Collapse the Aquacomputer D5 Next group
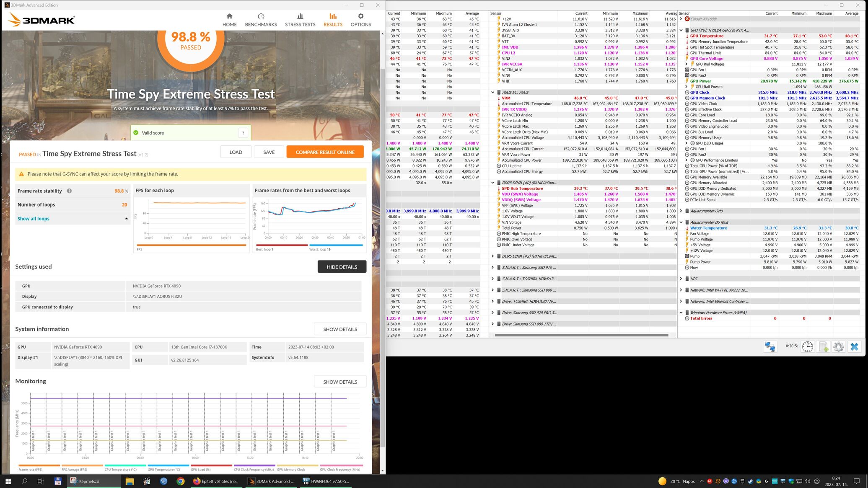Image resolution: width=868 pixels, height=488 pixels. click(681, 222)
